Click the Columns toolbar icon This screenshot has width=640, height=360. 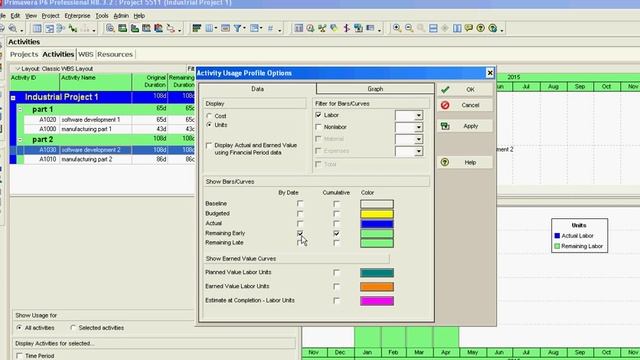(209, 28)
